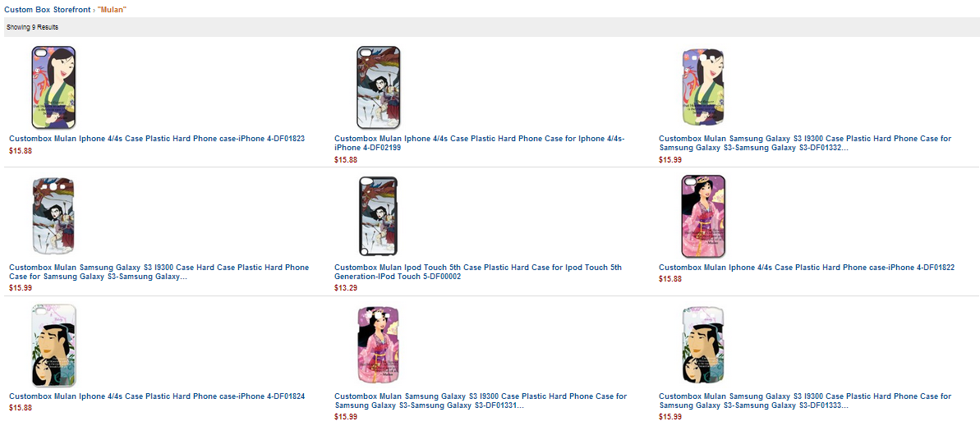Open the iPhone 4-DF01822 product title link
The width and height of the screenshot is (980, 426).
806,268
